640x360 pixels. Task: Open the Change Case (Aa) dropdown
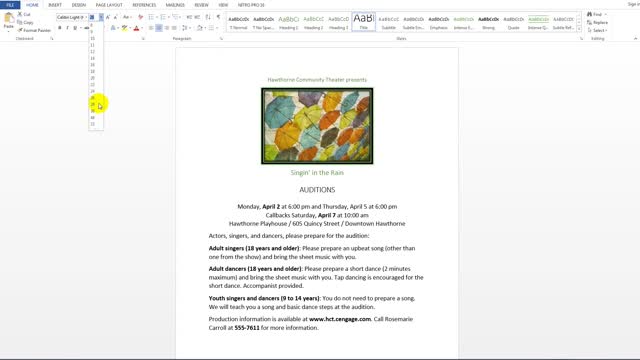coord(127,17)
